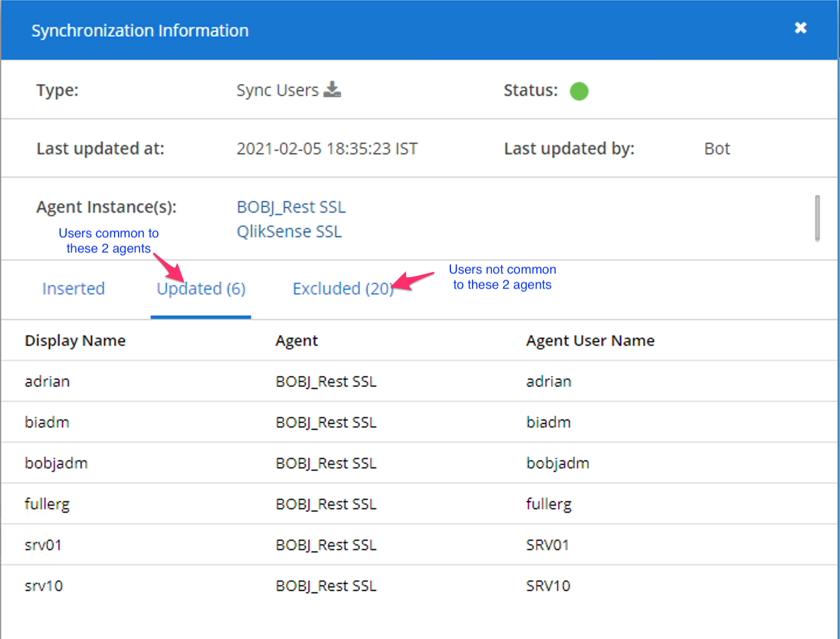Click agent user name bobjadm
The width and height of the screenshot is (840, 639).
(558, 463)
